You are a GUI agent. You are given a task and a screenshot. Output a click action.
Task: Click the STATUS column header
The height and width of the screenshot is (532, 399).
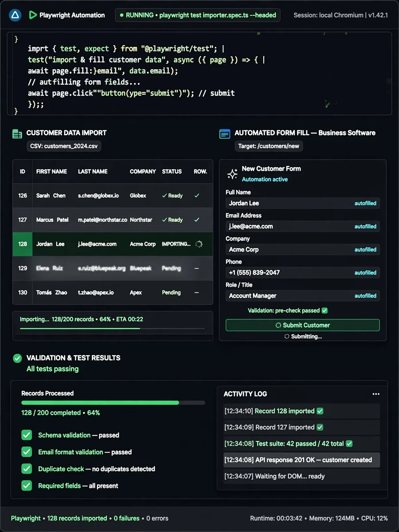[172, 172]
